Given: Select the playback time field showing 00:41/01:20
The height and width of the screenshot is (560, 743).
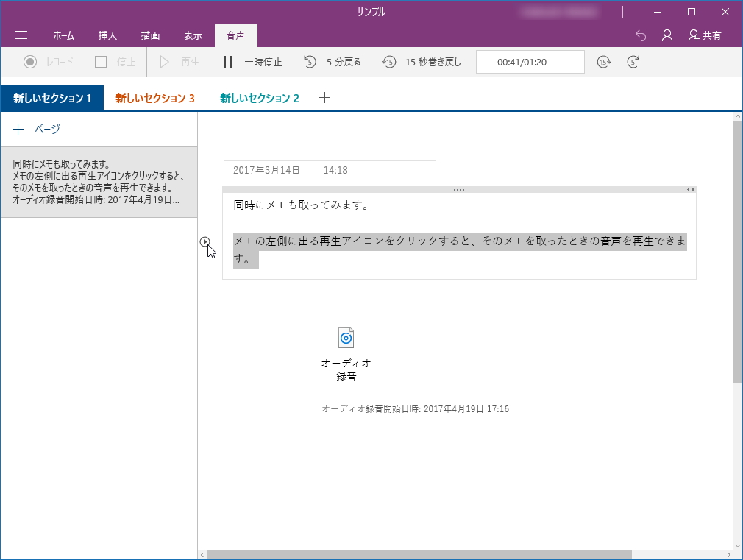Looking at the screenshot, I should (x=529, y=62).
